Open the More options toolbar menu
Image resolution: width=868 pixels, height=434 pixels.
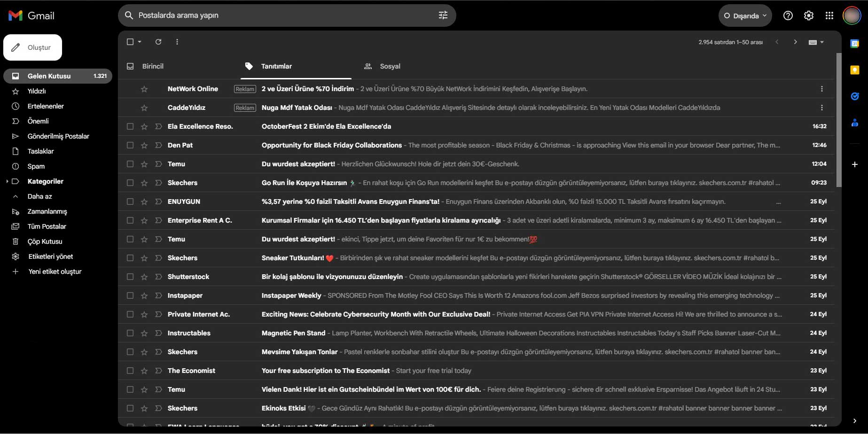177,42
